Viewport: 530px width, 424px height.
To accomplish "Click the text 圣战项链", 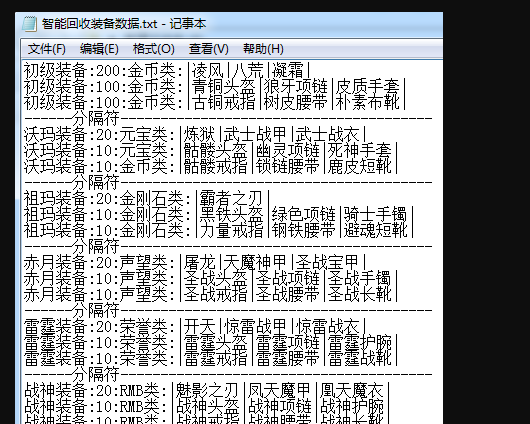I will pyautogui.click(x=288, y=278).
